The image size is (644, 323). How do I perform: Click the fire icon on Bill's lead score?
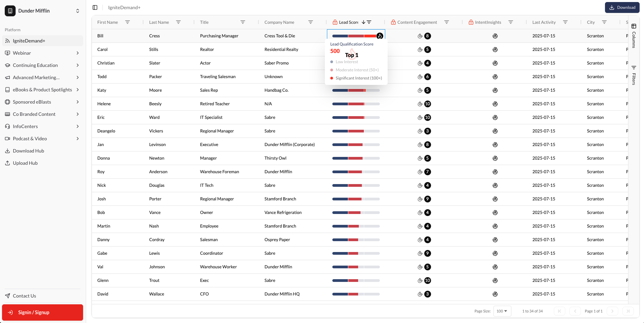(x=380, y=36)
